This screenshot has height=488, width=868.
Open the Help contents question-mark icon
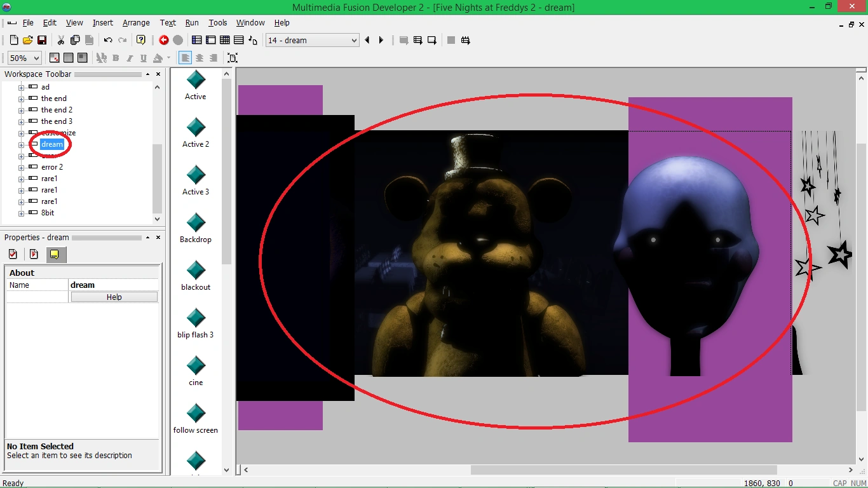[x=141, y=40]
